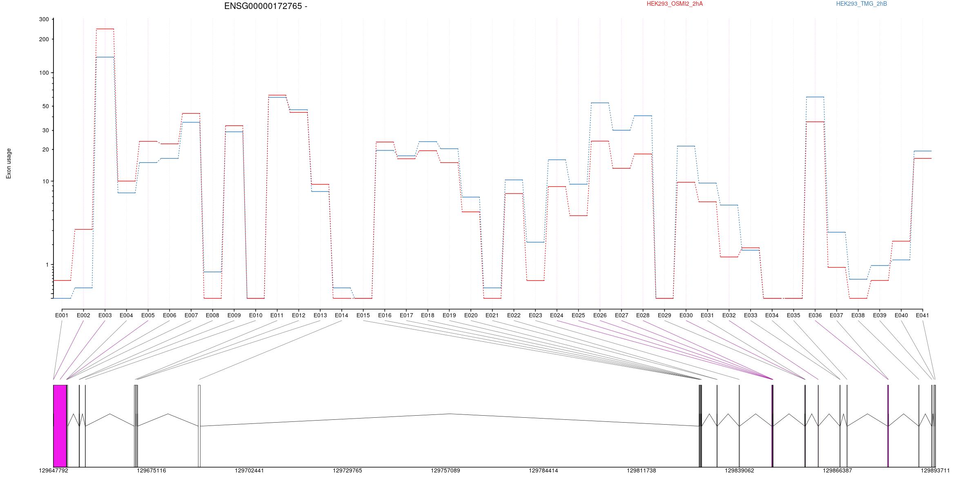980x490 pixels.
Task: Click the 1 y-axis tick label
Action: (x=47, y=265)
